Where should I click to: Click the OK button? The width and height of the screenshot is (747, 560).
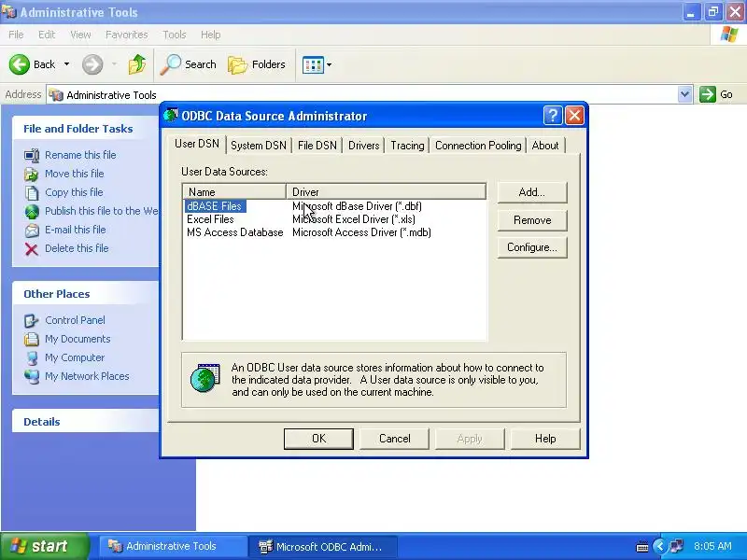coord(318,439)
